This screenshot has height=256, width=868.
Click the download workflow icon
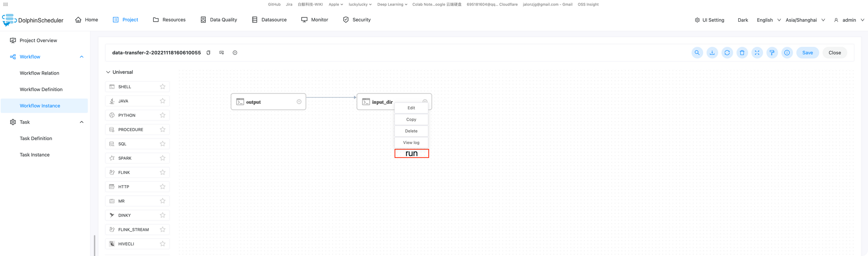tap(712, 53)
